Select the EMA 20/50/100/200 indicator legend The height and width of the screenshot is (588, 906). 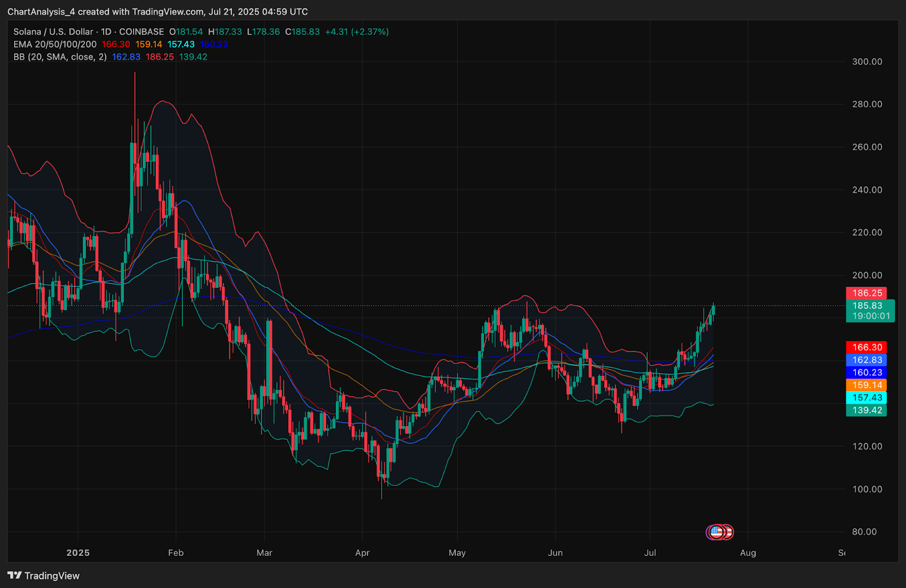click(55, 44)
